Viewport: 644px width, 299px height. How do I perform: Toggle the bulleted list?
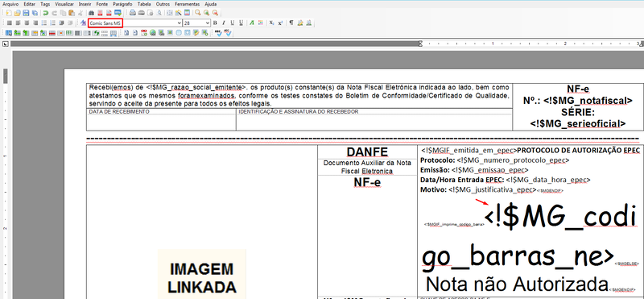(x=44, y=23)
